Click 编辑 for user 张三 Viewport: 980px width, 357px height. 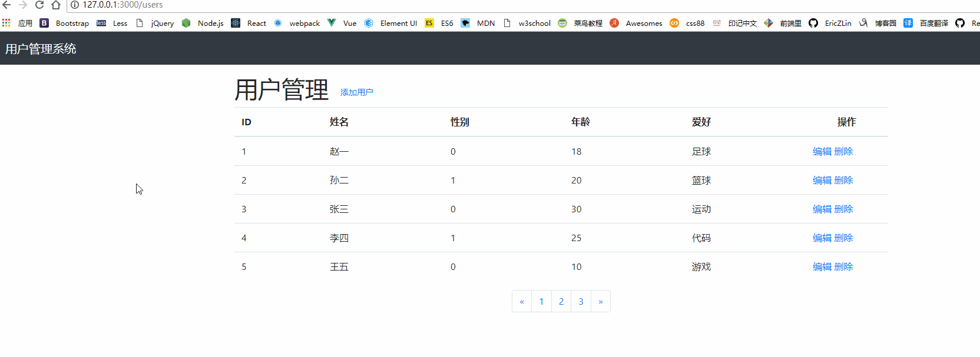822,209
